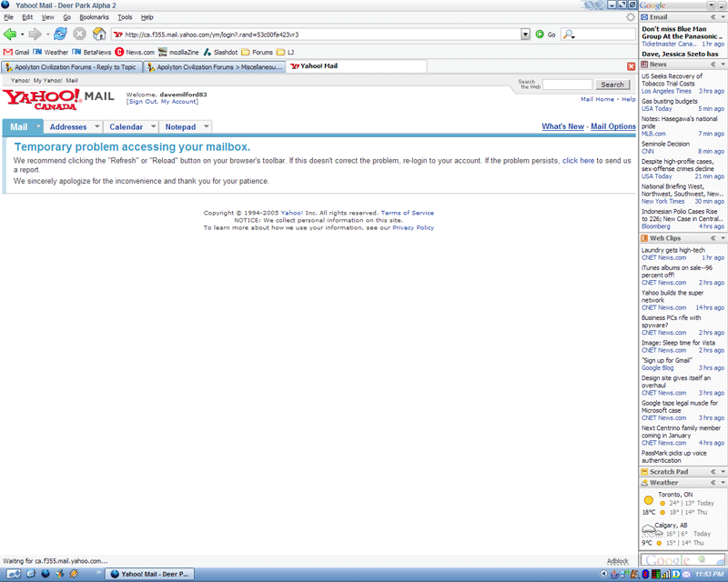Expand the Calendar tab dropdown arrow
Viewport: 728px width, 582px height.
coord(153,127)
